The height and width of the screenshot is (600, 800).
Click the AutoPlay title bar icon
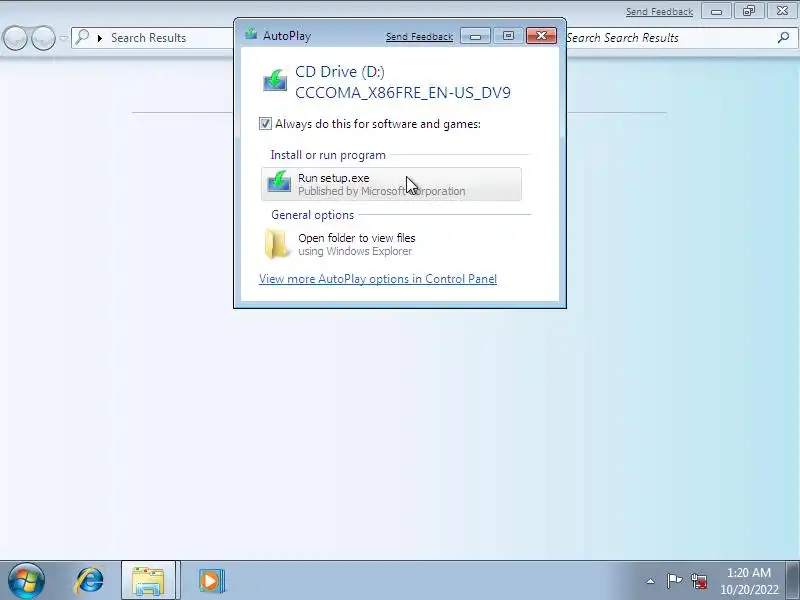(x=251, y=35)
